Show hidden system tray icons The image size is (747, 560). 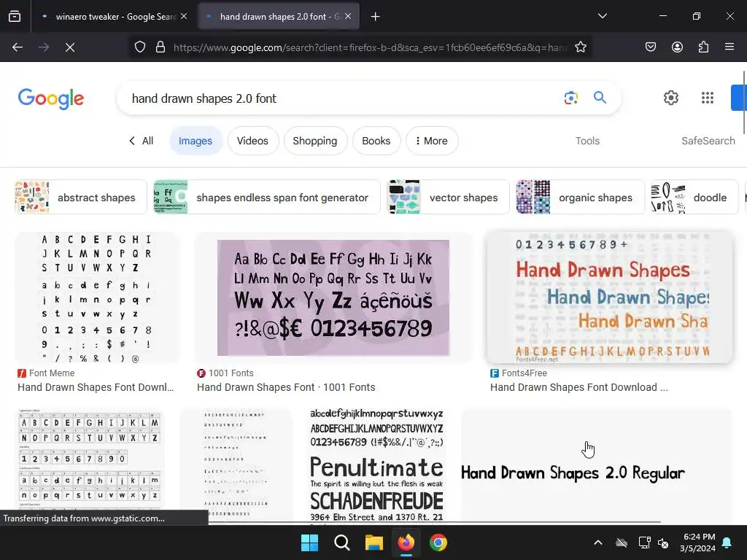[598, 542]
